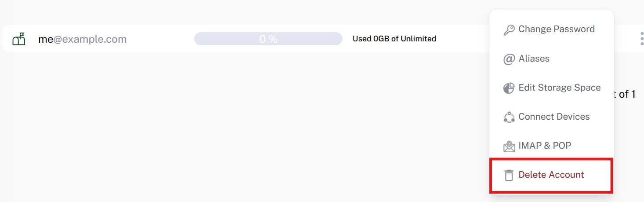This screenshot has height=202, width=644.
Task: Click the @ icon next to Aliases
Action: (x=509, y=59)
